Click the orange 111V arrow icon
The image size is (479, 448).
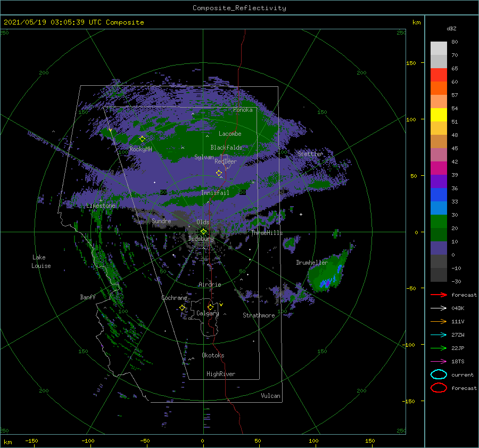click(439, 321)
